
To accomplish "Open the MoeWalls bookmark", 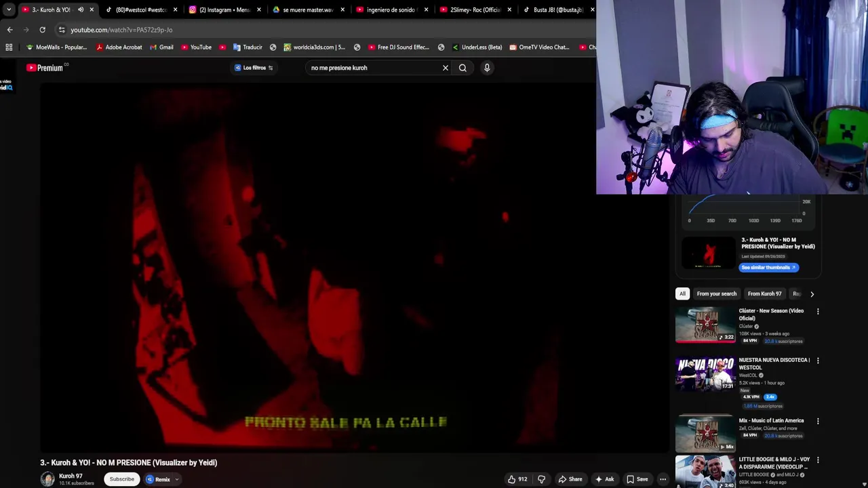I will pos(56,47).
